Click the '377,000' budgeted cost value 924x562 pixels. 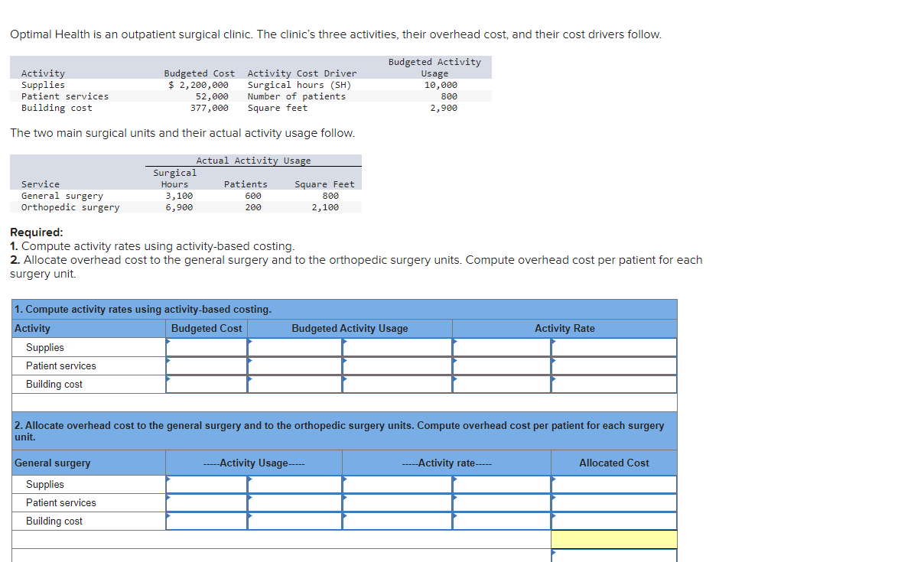209,108
